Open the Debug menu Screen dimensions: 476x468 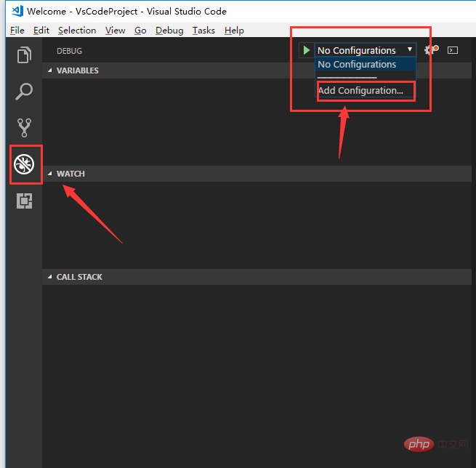(169, 31)
